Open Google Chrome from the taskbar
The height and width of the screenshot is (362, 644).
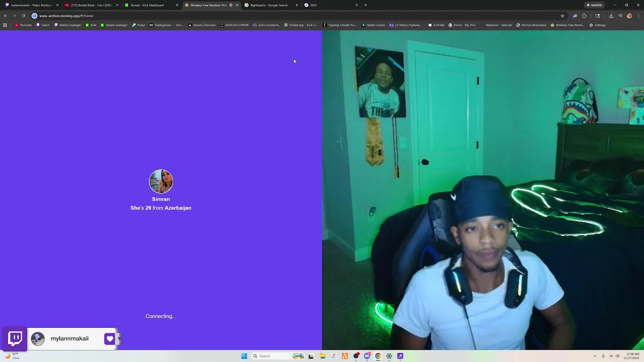click(378, 356)
